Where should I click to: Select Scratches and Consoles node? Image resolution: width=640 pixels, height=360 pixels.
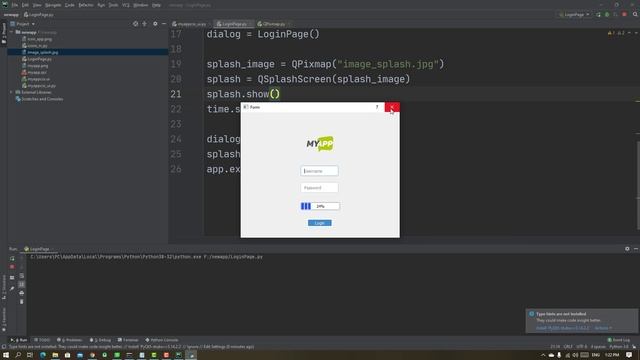[42, 99]
